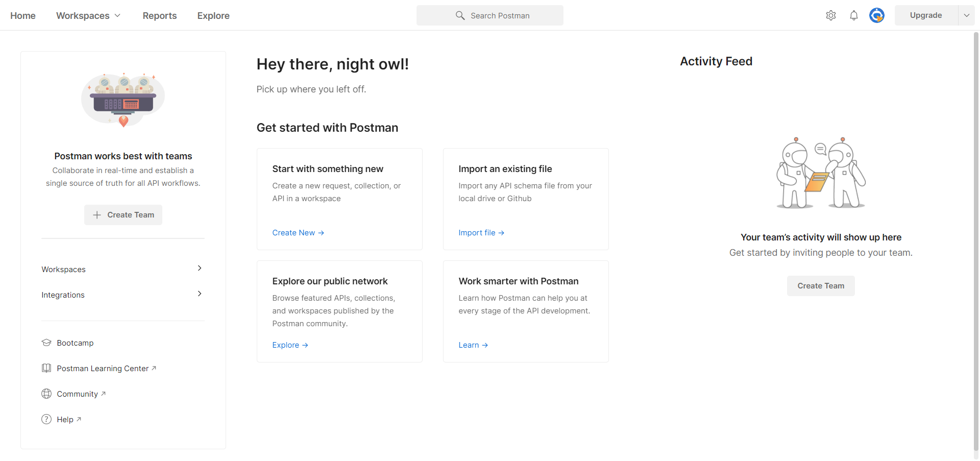Click the 'Work smarter with Postman' card title

(519, 281)
